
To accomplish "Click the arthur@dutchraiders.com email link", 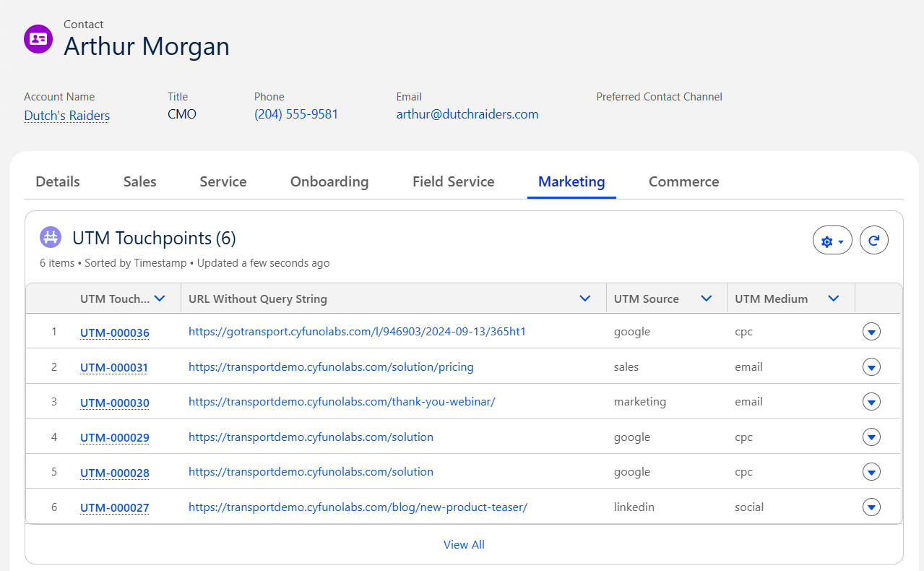I will (467, 114).
